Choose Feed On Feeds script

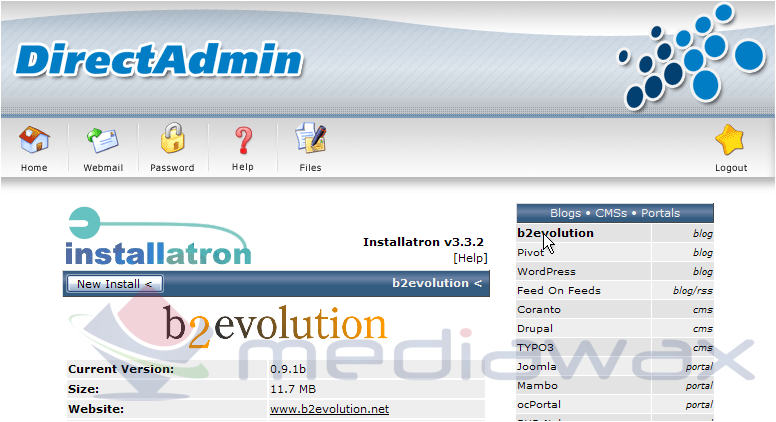559,290
